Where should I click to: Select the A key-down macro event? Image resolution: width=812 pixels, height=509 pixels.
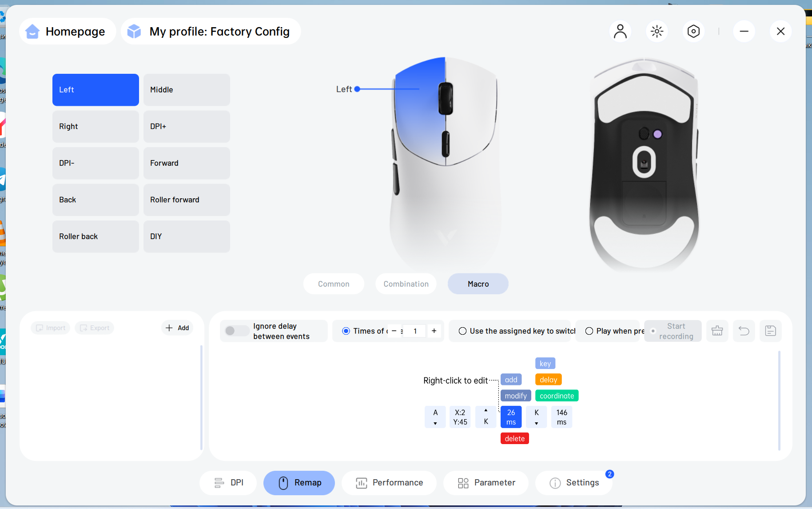[x=435, y=417]
